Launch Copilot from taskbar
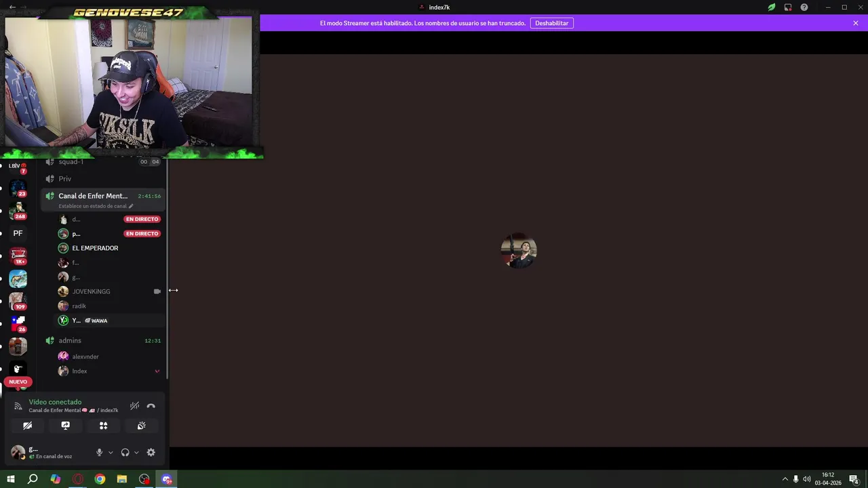868x488 pixels. (x=56, y=479)
